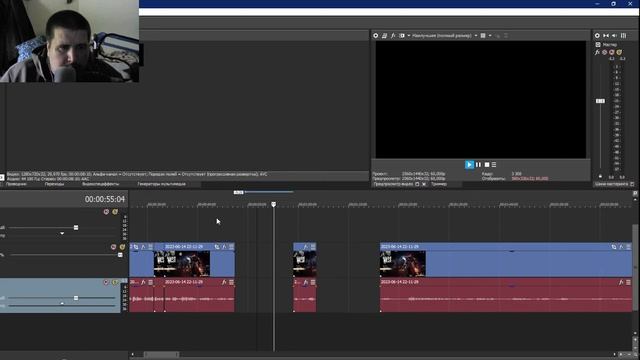
Task: Switch to the Видеоспецэффекты tab
Action: pyautogui.click(x=100, y=184)
